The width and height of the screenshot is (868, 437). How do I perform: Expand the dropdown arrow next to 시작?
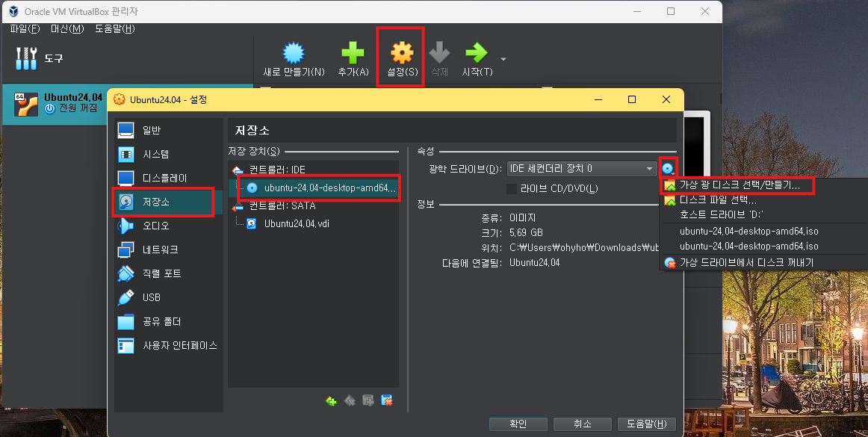(x=503, y=59)
